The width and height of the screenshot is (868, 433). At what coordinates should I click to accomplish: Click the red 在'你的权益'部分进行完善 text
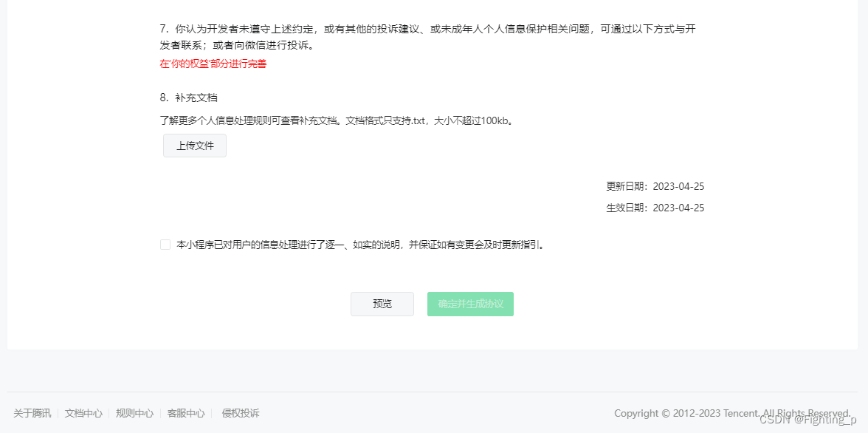pos(213,64)
